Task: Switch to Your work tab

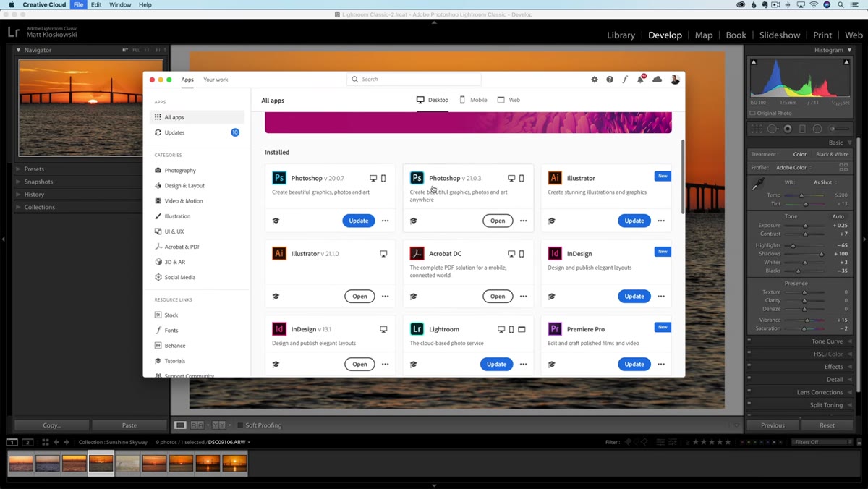Action: (216, 80)
